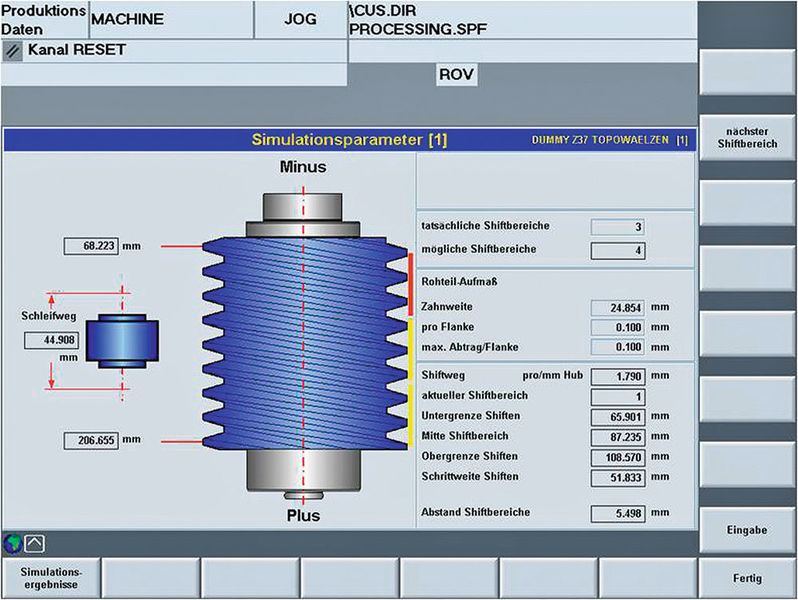Click the Rohteil-Aufmaß heading

[x=459, y=282]
